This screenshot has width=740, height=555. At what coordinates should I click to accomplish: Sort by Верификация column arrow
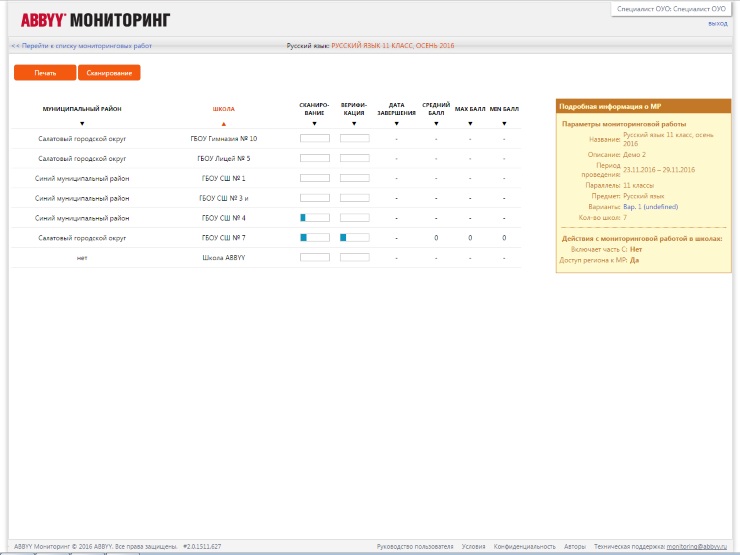click(354, 124)
